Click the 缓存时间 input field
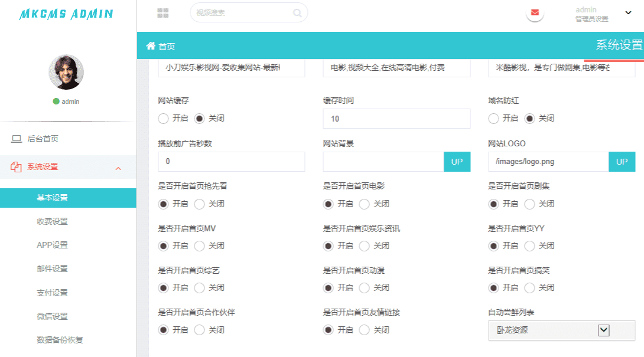 (396, 119)
